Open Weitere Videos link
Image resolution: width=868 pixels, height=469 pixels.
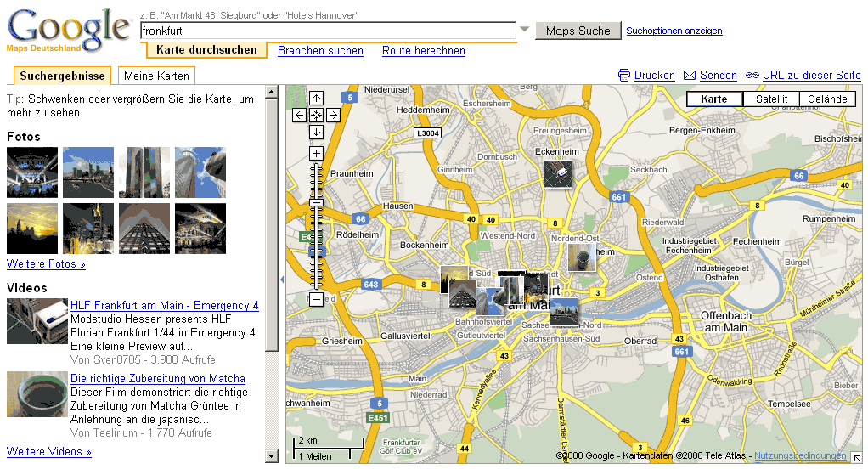(x=48, y=452)
